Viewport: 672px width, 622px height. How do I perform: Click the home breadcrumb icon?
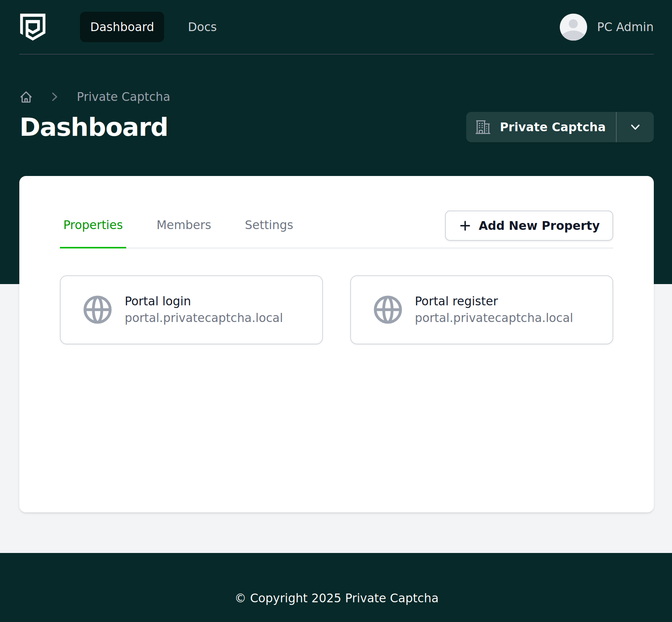point(26,97)
